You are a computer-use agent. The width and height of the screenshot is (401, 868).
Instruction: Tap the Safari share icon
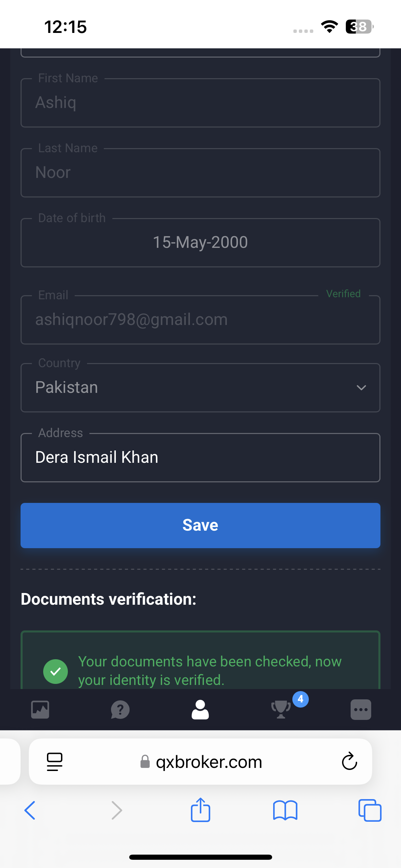(200, 810)
